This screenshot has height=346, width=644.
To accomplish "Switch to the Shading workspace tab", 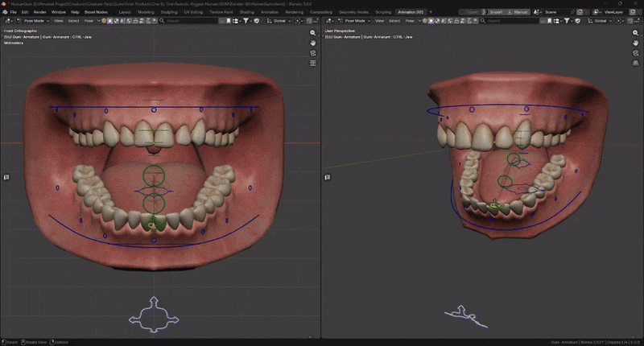I will [247, 12].
